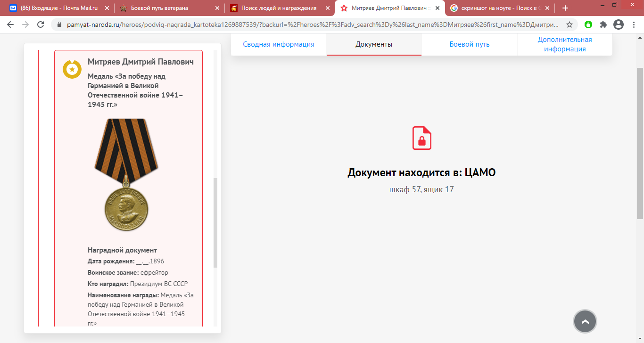Viewport: 644px width, 343px height.
Task: Click the back navigation arrow
Action: tap(10, 24)
